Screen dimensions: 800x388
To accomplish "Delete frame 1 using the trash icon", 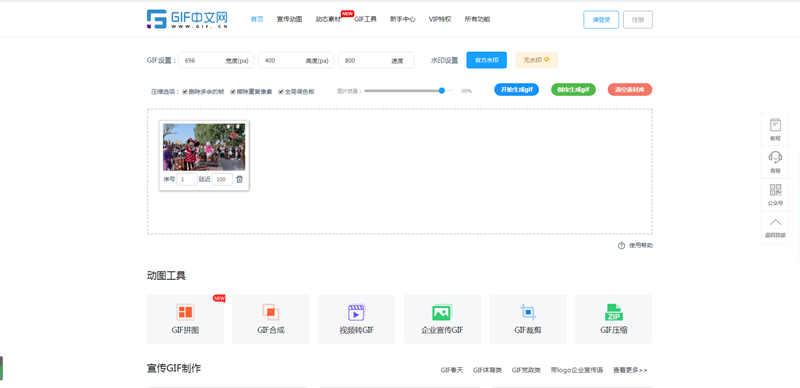I will (239, 179).
